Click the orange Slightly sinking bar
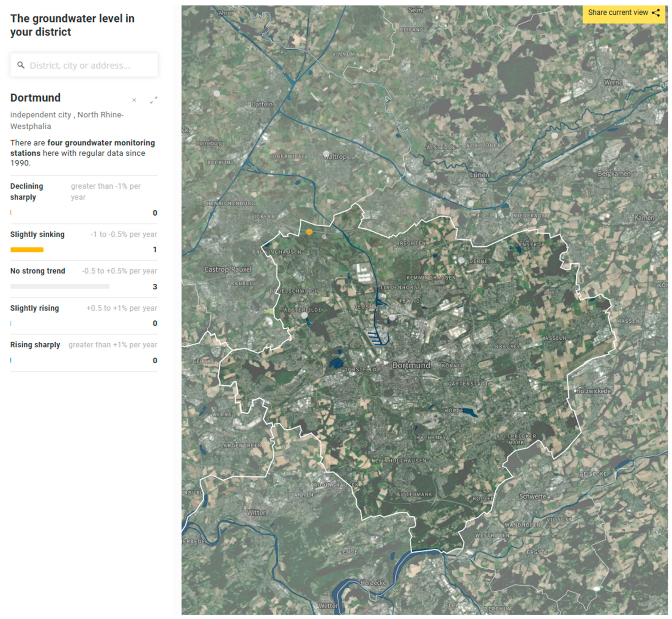The width and height of the screenshot is (672, 619). click(x=27, y=249)
